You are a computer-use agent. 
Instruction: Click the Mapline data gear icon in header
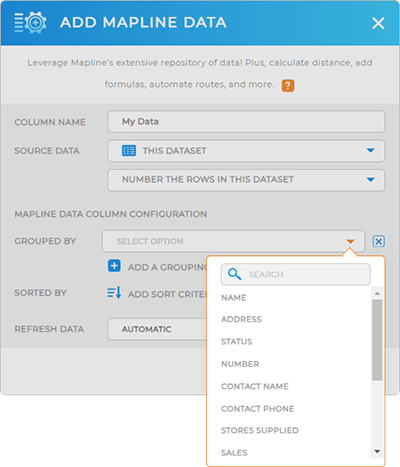(30, 23)
